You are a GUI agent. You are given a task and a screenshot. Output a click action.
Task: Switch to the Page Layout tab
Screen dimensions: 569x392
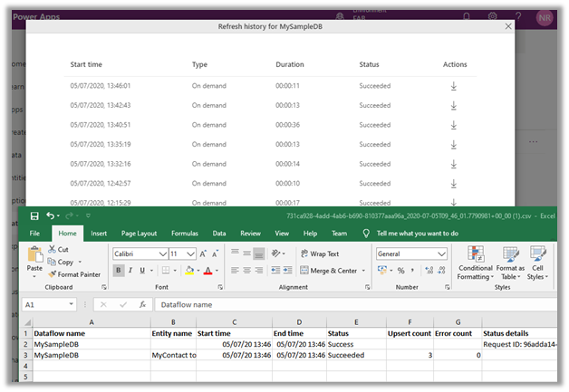tap(139, 233)
